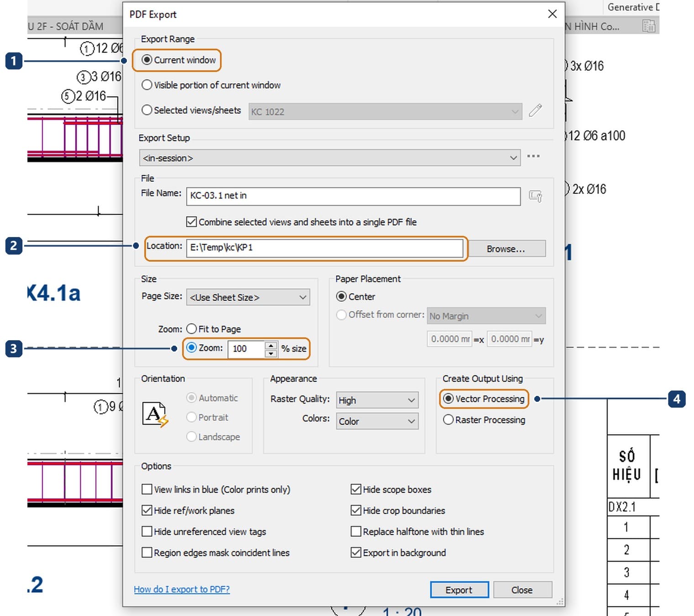Toggle Hide scope boxes checkbox
The height and width of the screenshot is (616, 694).
(391, 490)
